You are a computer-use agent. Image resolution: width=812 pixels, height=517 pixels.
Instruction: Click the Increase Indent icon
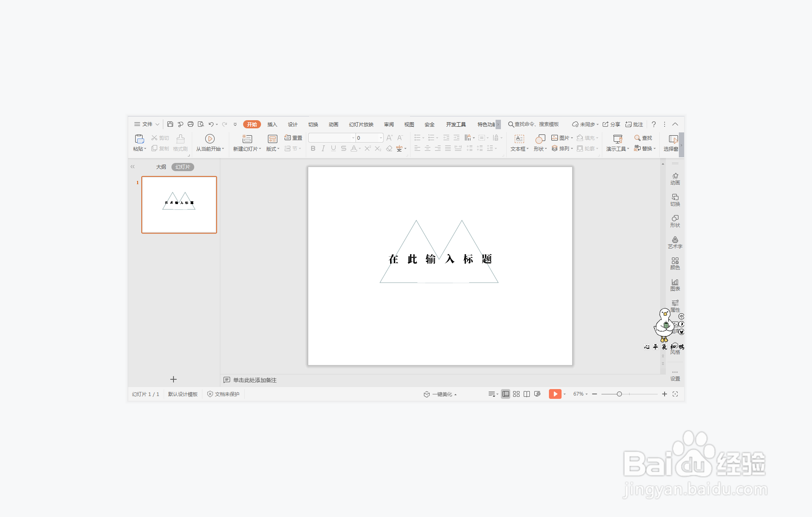coord(456,138)
